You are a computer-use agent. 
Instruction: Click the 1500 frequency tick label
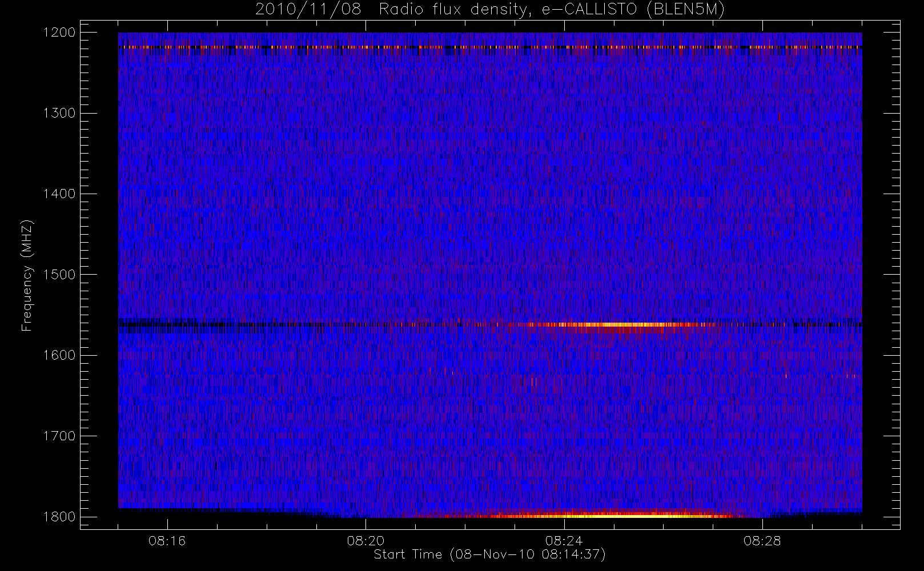pos(59,275)
